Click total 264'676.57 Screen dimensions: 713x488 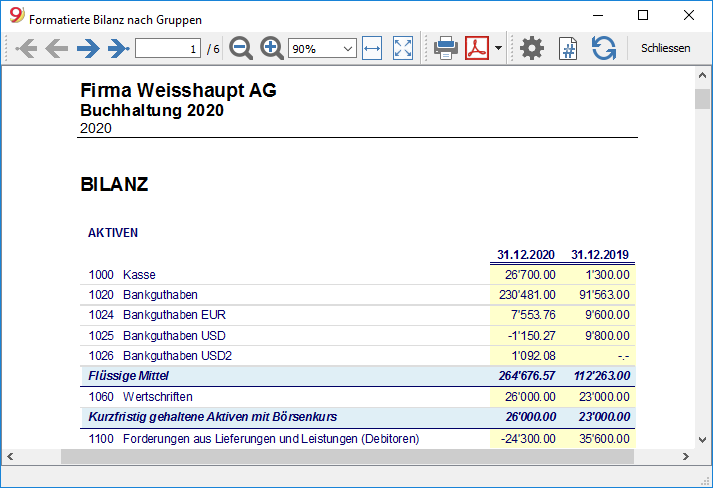pos(527,376)
